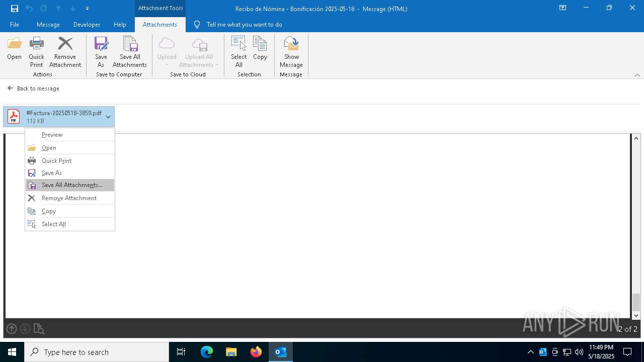The width and height of the screenshot is (644, 362).
Task: Choose Remove Attachment from context menu
Action: pyautogui.click(x=70, y=198)
